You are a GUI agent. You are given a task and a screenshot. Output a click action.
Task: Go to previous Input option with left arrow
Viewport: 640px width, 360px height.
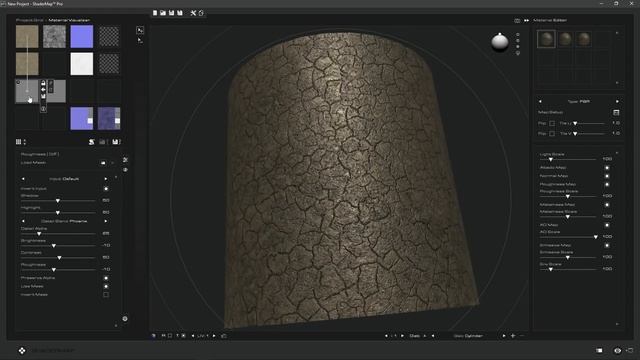coord(23,179)
